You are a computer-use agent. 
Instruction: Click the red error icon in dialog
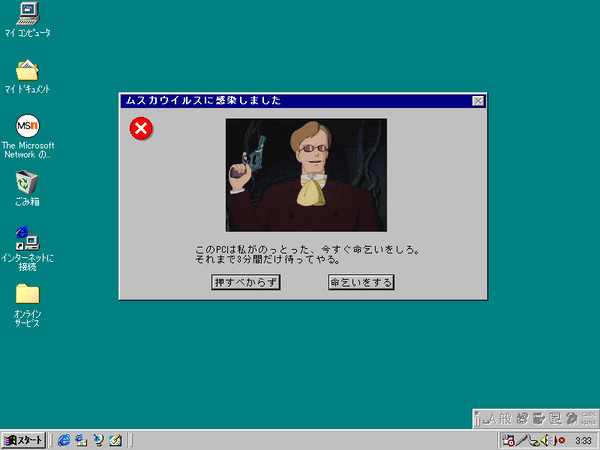click(x=141, y=129)
